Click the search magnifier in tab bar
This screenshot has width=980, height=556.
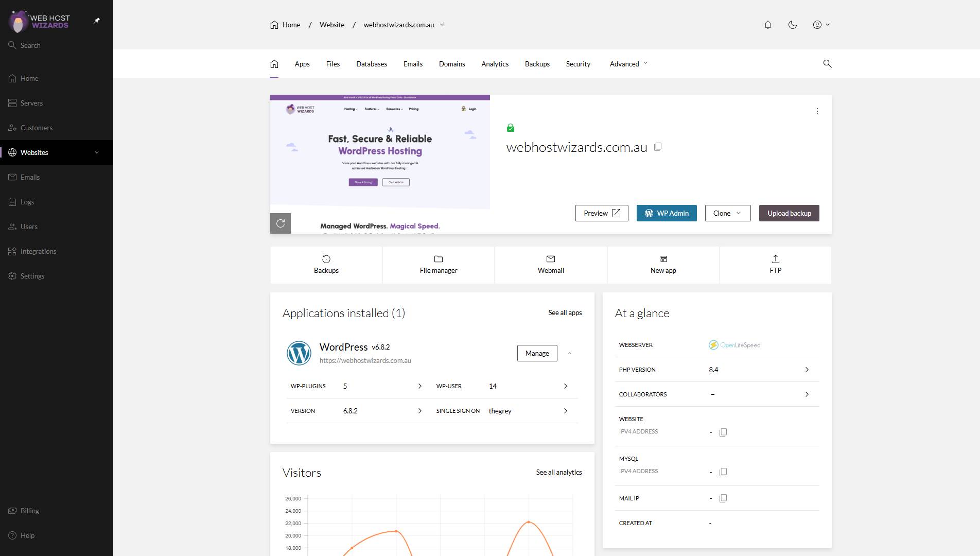827,64
